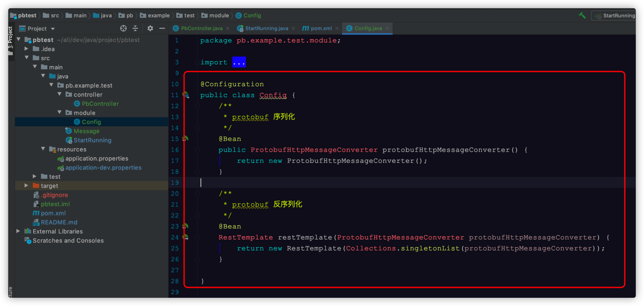This screenshot has width=644, height=306.
Task: Toggle the 1: Project tool window stripe
Action: tap(11, 41)
